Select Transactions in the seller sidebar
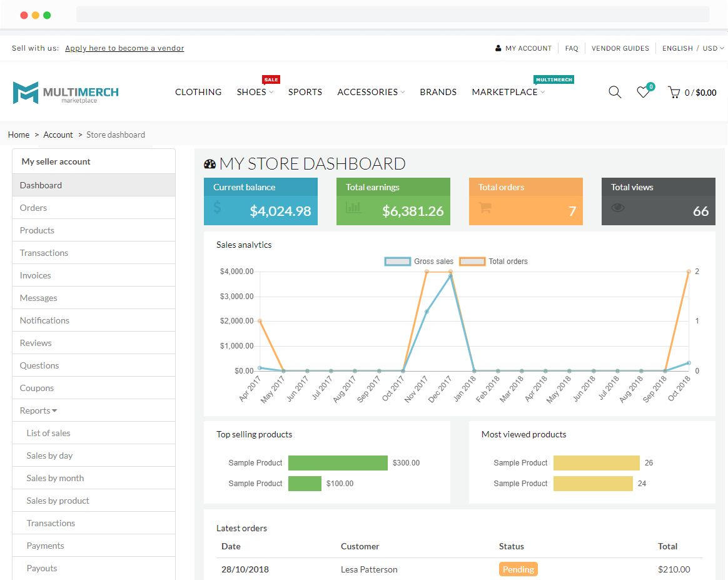This screenshot has width=728, height=580. 44,252
